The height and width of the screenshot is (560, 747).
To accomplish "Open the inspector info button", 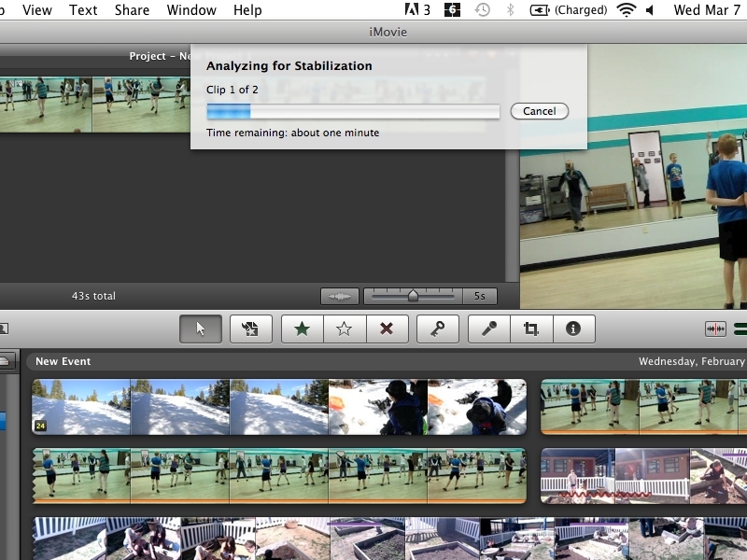I will point(573,329).
